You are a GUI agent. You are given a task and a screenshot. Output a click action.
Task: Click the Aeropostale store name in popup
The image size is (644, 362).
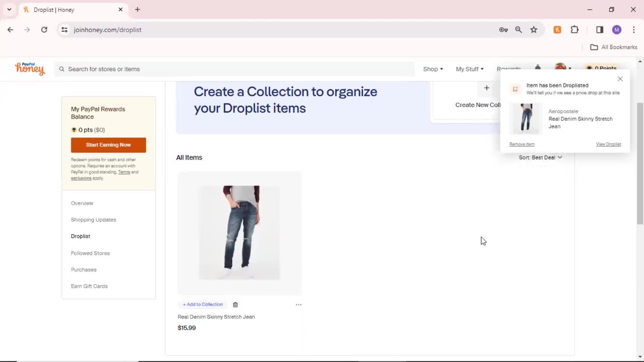click(x=563, y=111)
